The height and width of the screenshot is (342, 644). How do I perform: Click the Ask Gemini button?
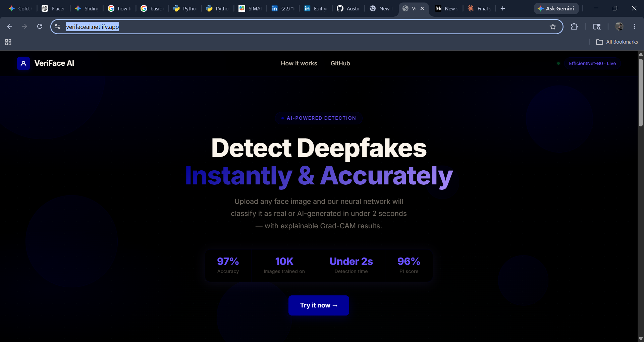coord(556,8)
